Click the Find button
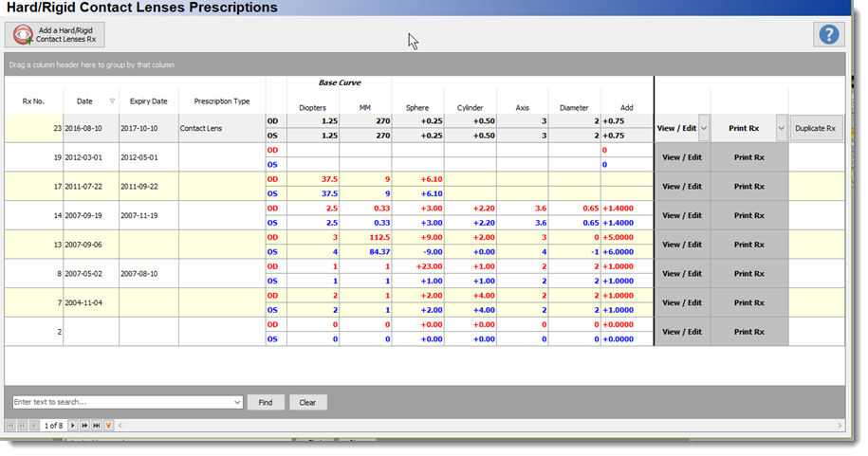This screenshot has height=456, width=868. (266, 402)
